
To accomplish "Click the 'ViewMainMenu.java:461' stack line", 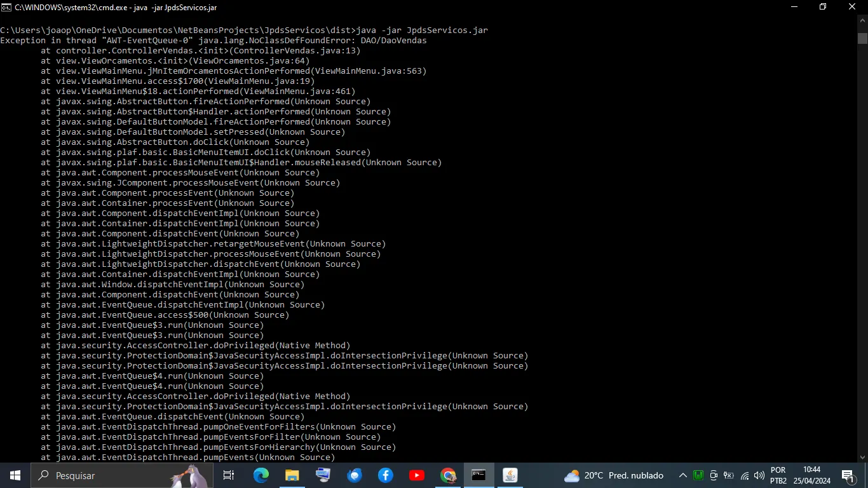I will point(198,91).
